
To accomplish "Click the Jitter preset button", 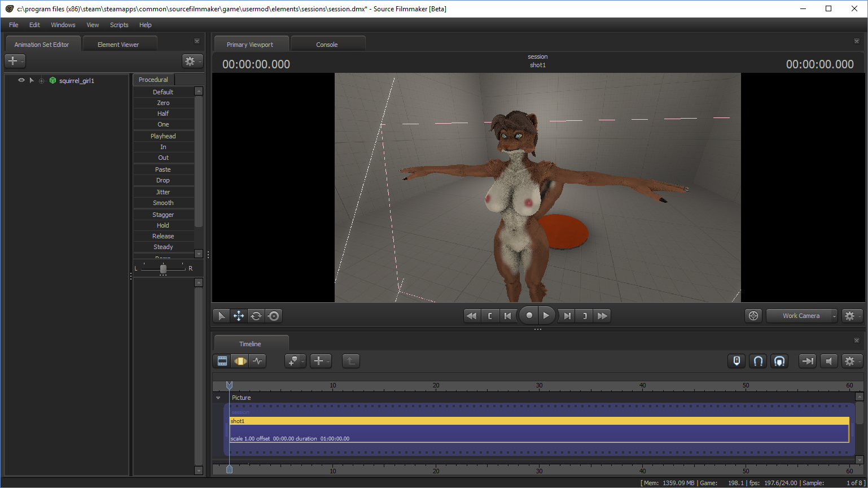I will [x=163, y=192].
